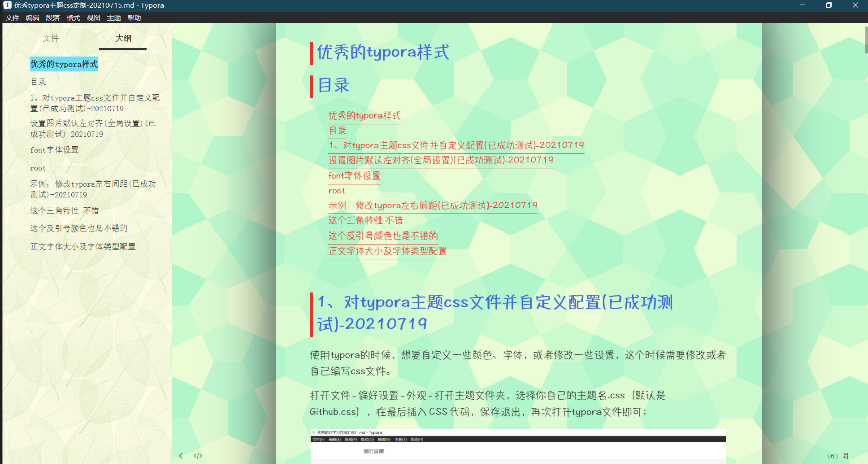Follow TOC link 设置图片默认左对齐(全局设置)

coord(441,160)
